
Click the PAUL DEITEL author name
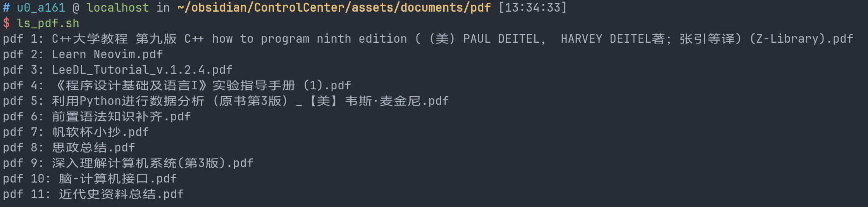[x=504, y=39]
